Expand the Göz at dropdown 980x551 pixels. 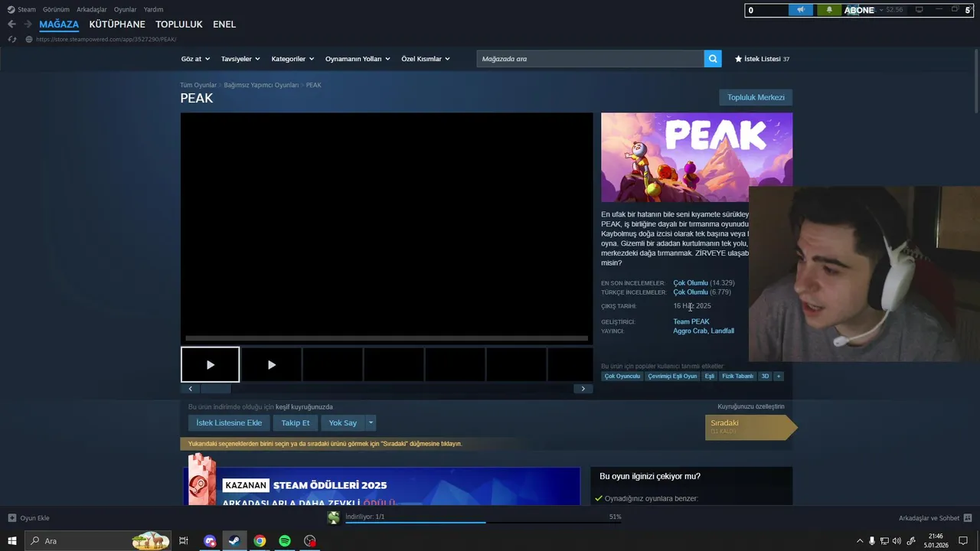tap(195, 59)
